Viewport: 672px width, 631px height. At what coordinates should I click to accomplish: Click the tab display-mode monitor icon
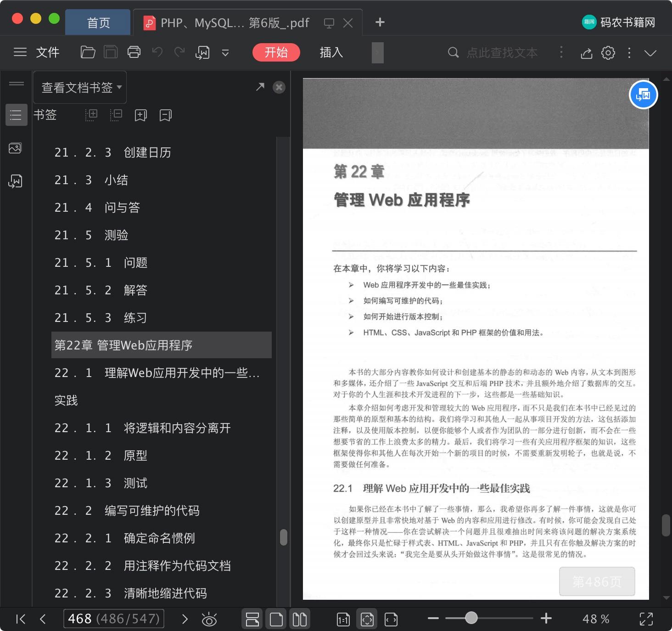point(329,23)
